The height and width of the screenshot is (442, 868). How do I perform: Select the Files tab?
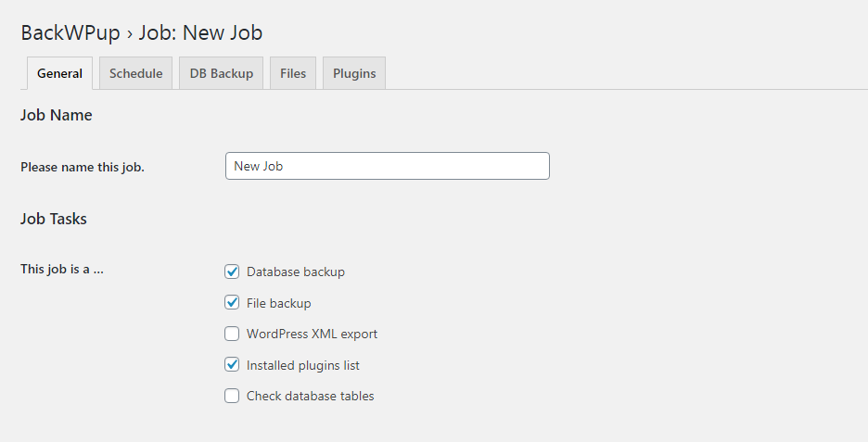(293, 74)
